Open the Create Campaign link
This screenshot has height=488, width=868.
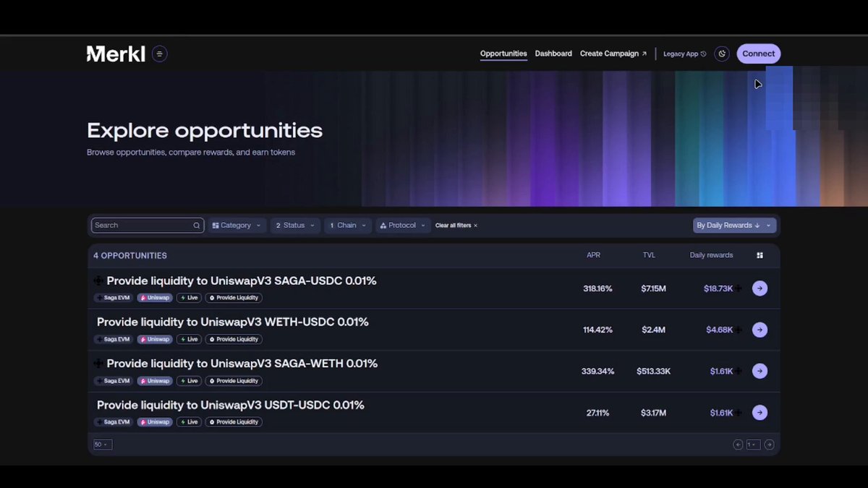pos(613,53)
